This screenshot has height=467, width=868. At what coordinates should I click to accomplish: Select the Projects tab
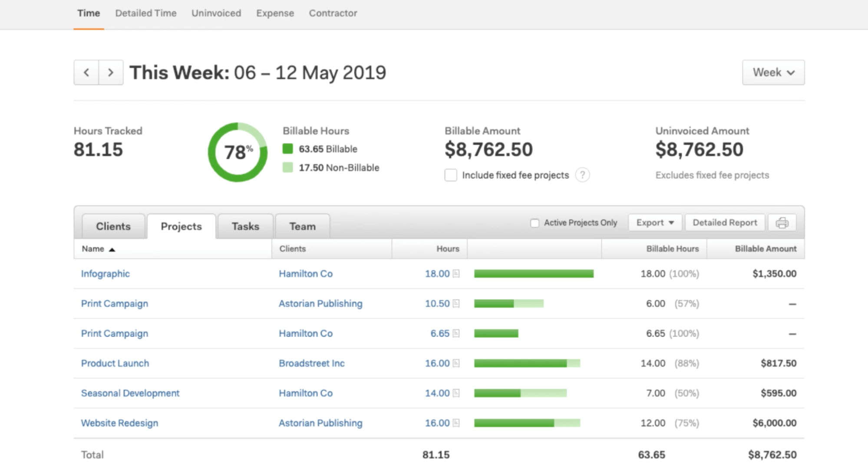181,226
